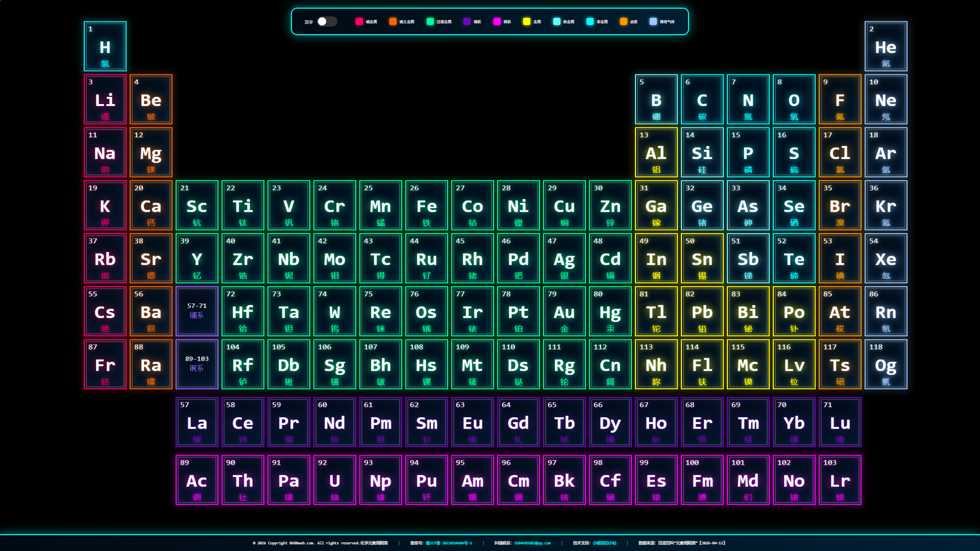Open the ICP备 registration number link
This screenshot has width=980, height=551.
click(x=449, y=543)
